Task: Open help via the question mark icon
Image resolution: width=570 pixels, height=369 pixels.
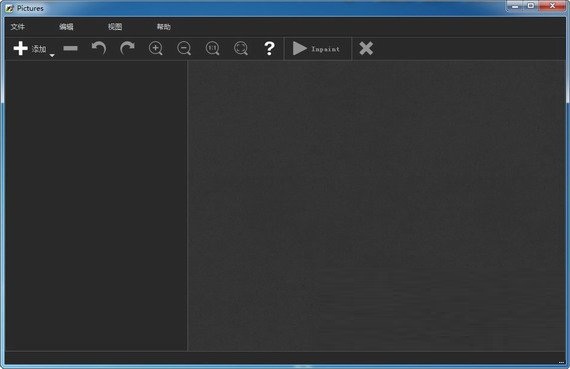Action: (269, 48)
